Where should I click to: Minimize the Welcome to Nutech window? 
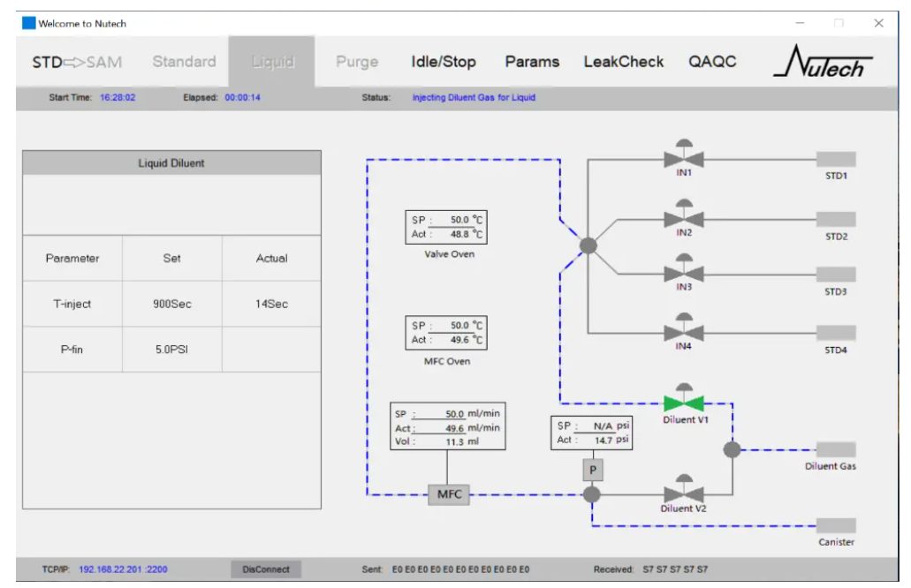point(800,23)
